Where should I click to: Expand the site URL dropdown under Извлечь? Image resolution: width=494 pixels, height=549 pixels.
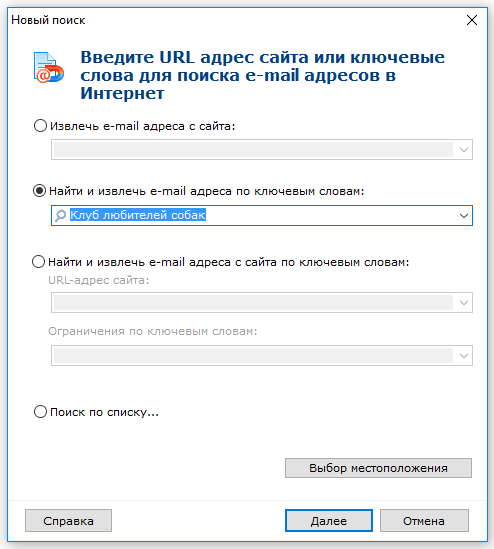(464, 150)
